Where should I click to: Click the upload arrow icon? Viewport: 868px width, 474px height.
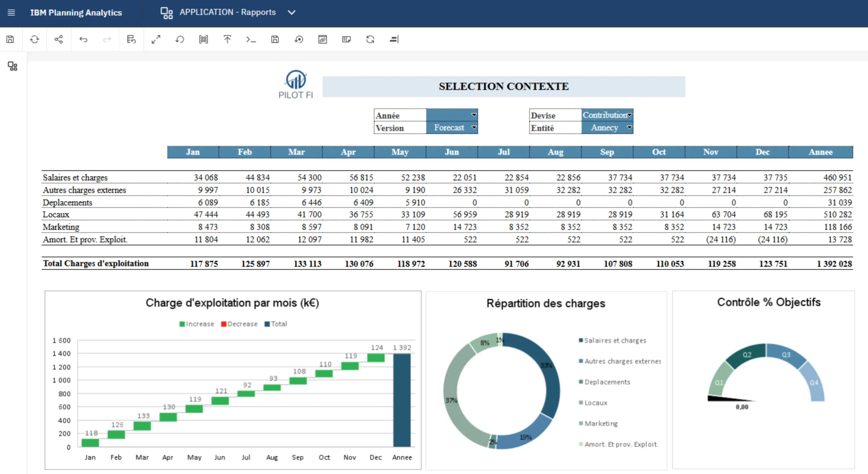[x=227, y=39]
